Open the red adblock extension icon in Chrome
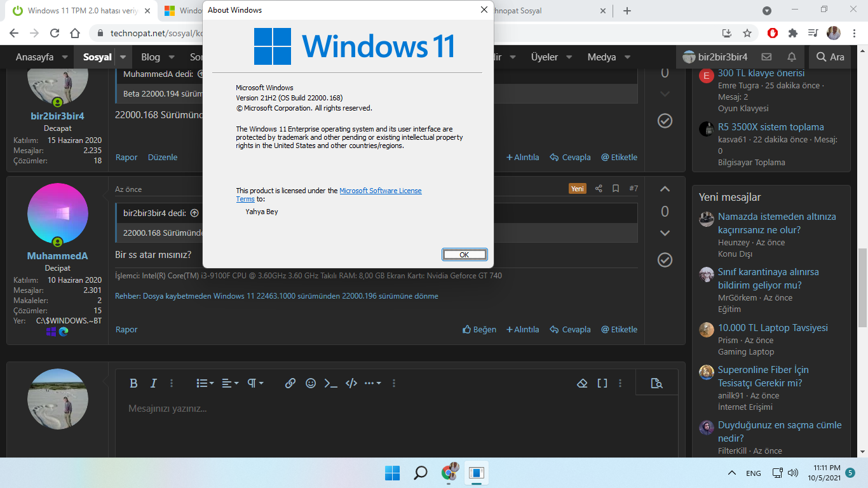868x488 pixels. 773,33
